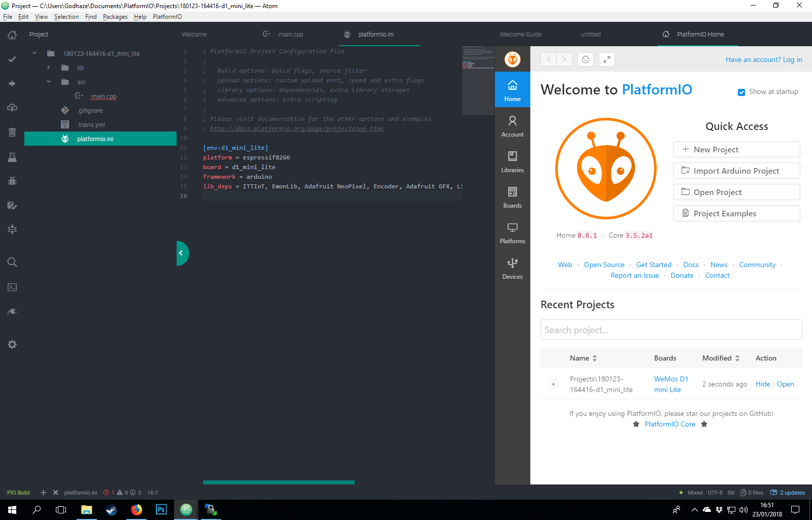The height and width of the screenshot is (520, 812).
Task: Switch to the main.cpp editor tab
Action: click(290, 35)
